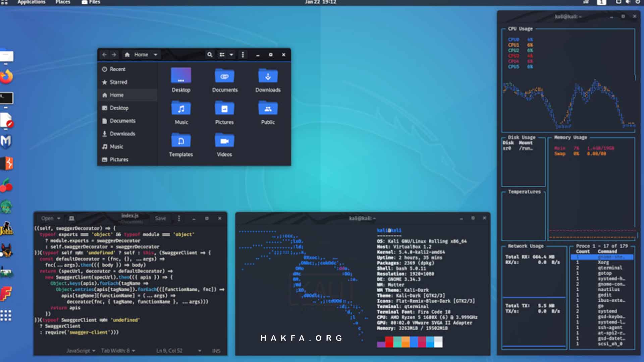
Task: Select Downloads in Files sidebar
Action: (127, 133)
